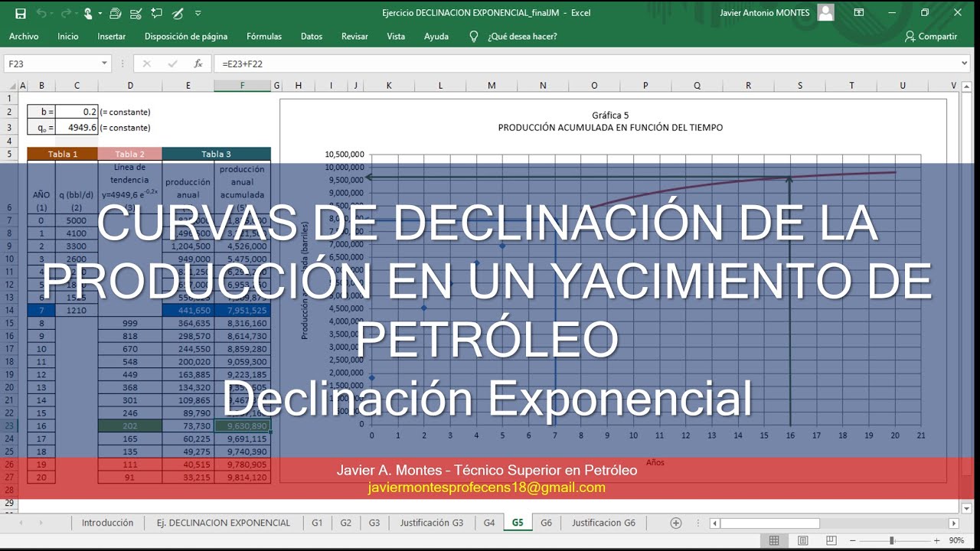
Task: Select cell with q value 4949.6
Action: point(77,128)
